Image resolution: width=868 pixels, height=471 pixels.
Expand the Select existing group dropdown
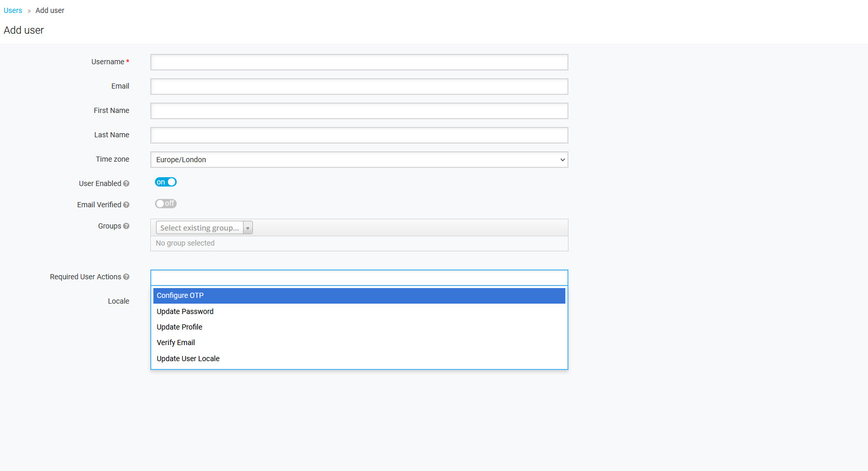tap(204, 228)
